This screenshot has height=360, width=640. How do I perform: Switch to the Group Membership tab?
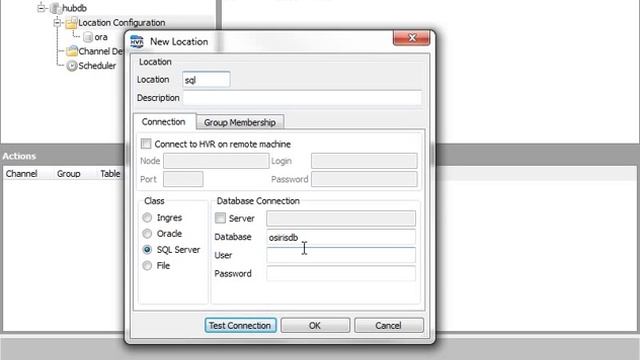click(x=240, y=122)
